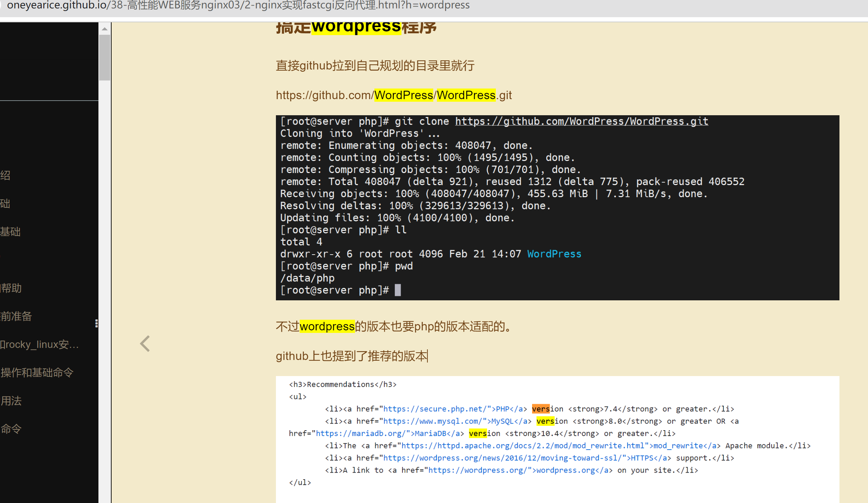Select the 操作和基础命令 sidebar entry
This screenshot has height=503, width=868.
(x=38, y=372)
